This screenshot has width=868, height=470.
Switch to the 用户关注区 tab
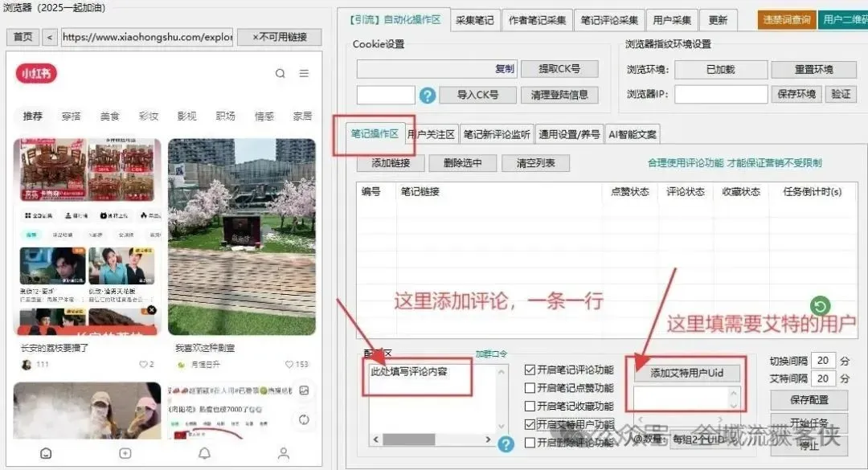click(432, 133)
